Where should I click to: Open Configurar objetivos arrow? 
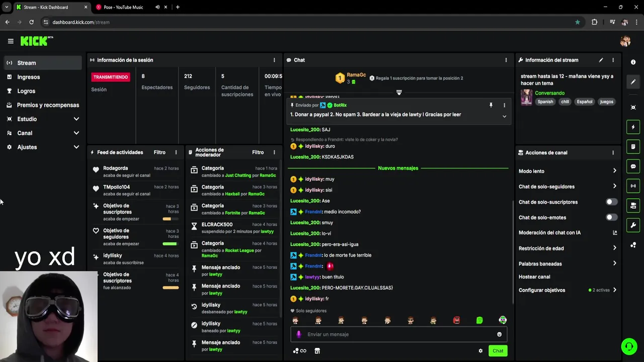pyautogui.click(x=614, y=290)
